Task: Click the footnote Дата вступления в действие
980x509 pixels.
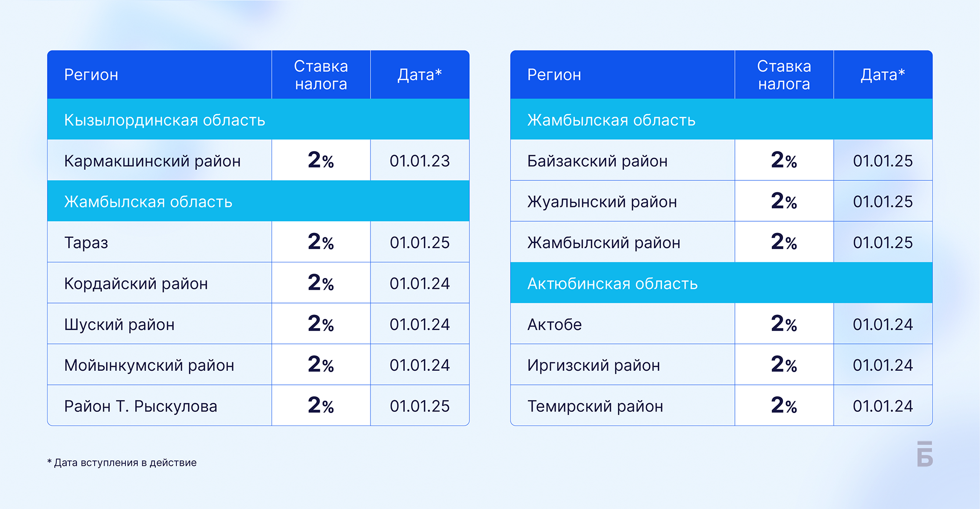Action: [122, 462]
